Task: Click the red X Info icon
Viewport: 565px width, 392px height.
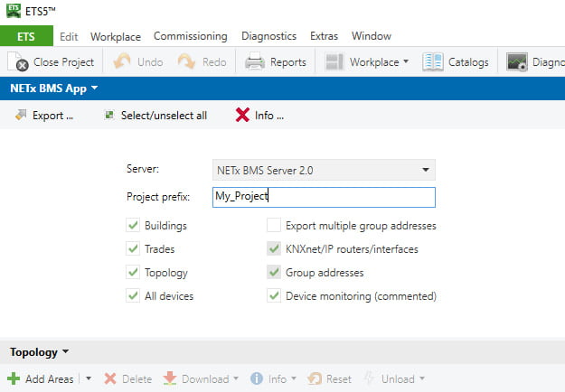Action: coord(242,116)
